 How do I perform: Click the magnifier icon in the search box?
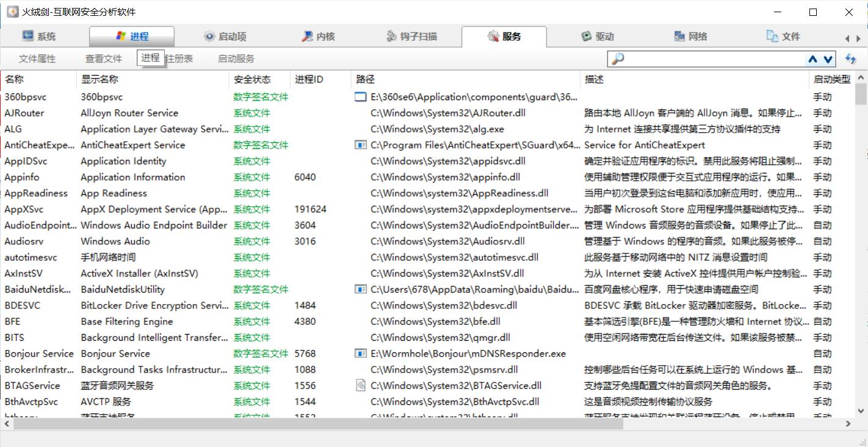pos(618,59)
